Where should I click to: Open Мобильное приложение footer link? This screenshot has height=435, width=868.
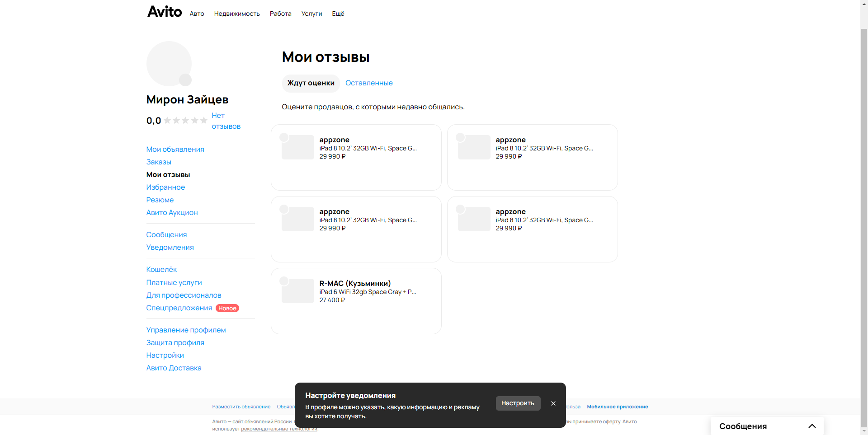point(617,407)
